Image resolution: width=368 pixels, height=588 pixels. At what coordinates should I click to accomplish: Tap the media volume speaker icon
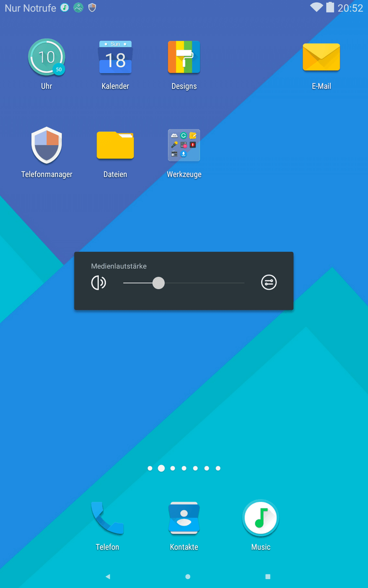(99, 283)
